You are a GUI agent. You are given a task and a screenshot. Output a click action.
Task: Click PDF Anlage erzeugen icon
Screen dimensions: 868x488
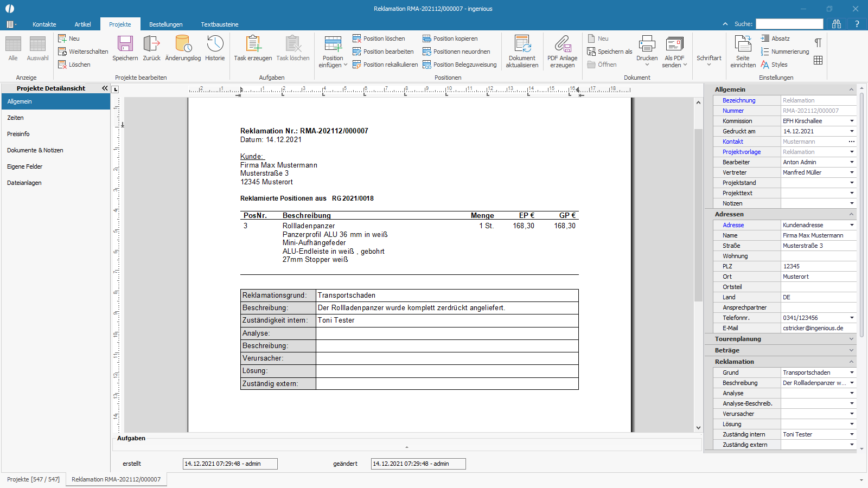[563, 44]
